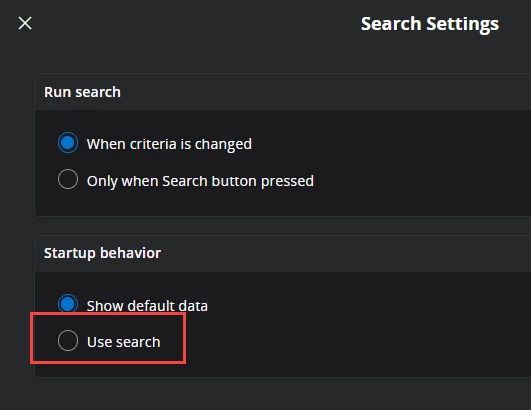
Task: Click the 'Run search' section header
Action: [x=82, y=92]
